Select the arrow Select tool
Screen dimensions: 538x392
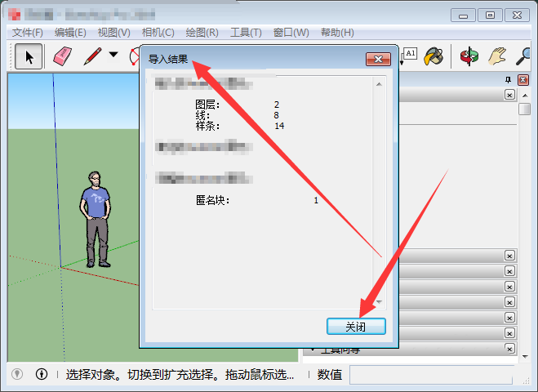(29, 56)
